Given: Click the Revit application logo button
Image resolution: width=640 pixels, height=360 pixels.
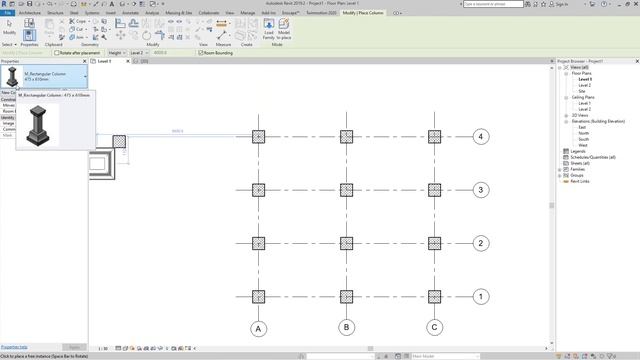Looking at the screenshot, I should pos(4,4).
